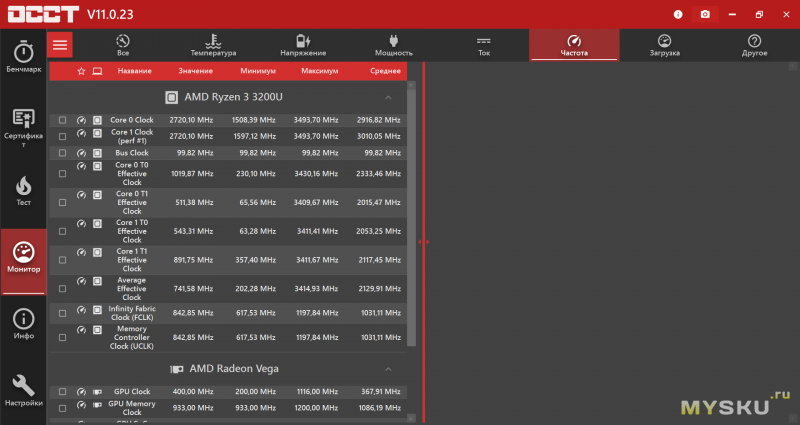Collapse the AMD Ryzen 3 3200U group
The width and height of the screenshot is (800, 425).
388,97
